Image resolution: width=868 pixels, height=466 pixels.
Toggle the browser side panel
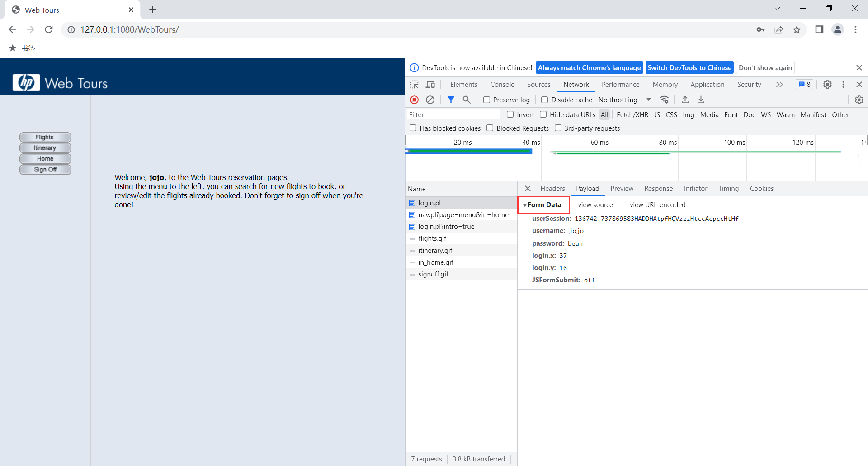pos(819,29)
